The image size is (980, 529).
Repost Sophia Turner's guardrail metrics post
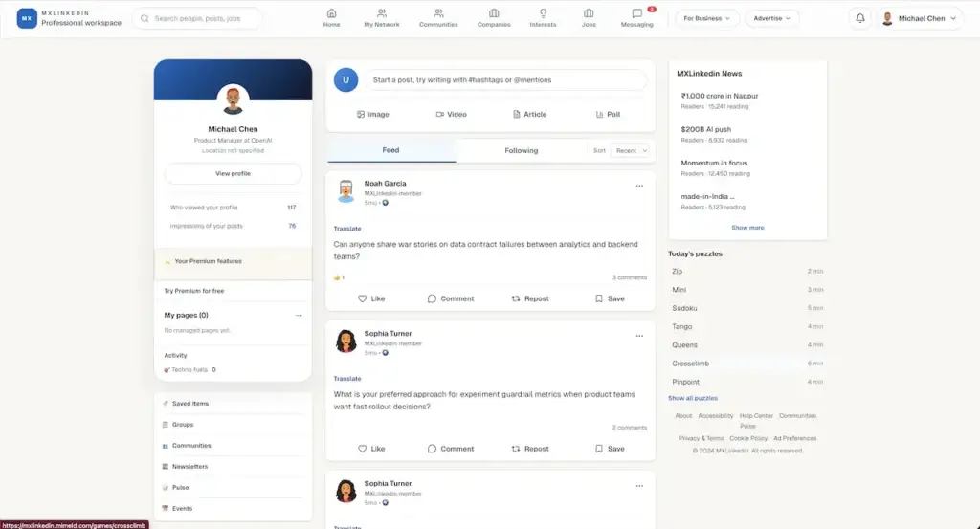pos(530,449)
